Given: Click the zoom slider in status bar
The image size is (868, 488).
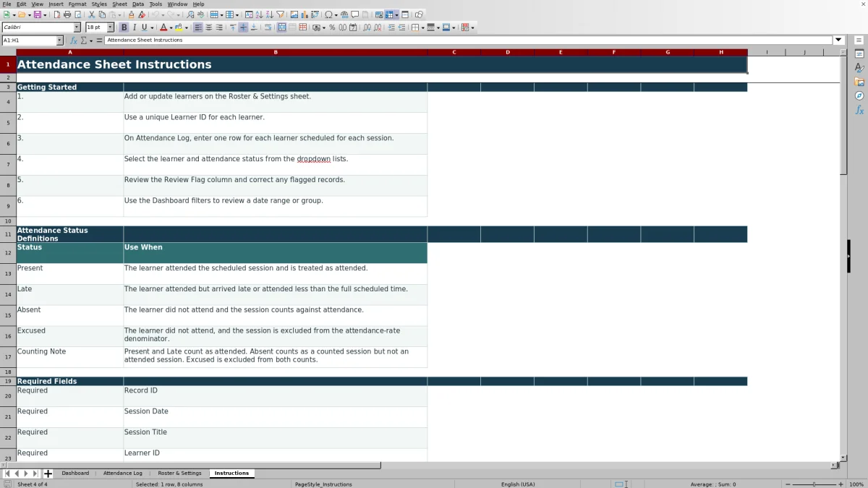Looking at the screenshot, I should coord(814,484).
